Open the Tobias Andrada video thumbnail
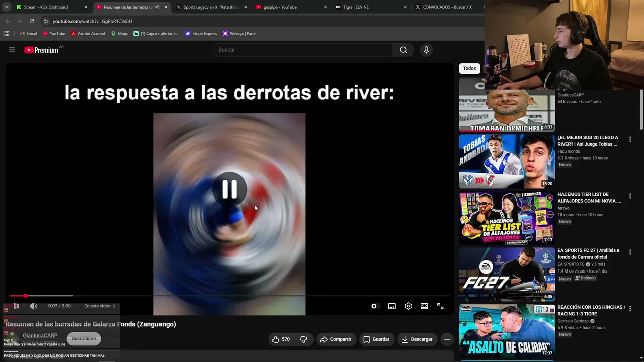644x362 pixels. [507, 161]
